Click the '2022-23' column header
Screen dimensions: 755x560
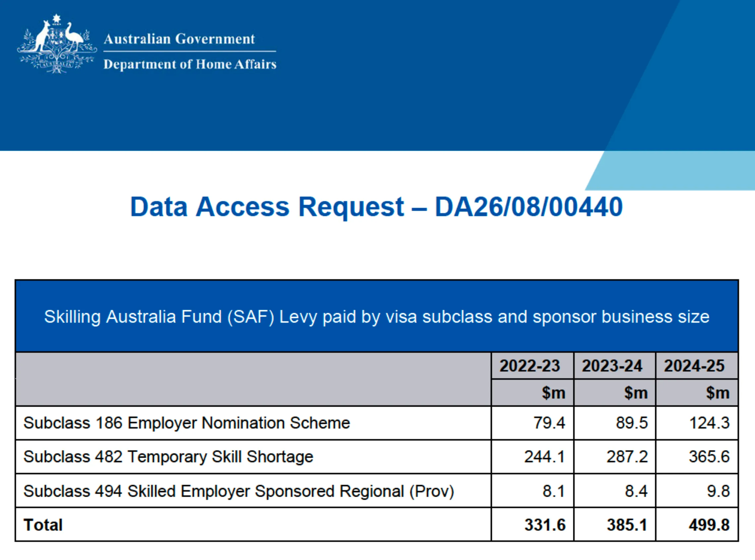coord(530,366)
